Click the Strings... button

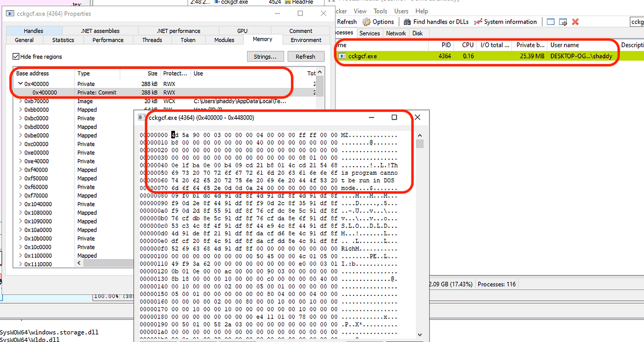[x=265, y=56]
